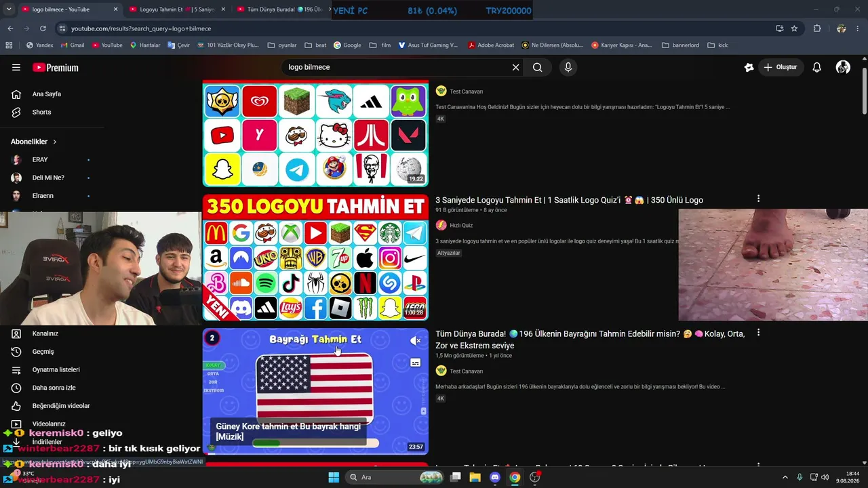
Task: Click the magnifier search button
Action: click(537, 67)
